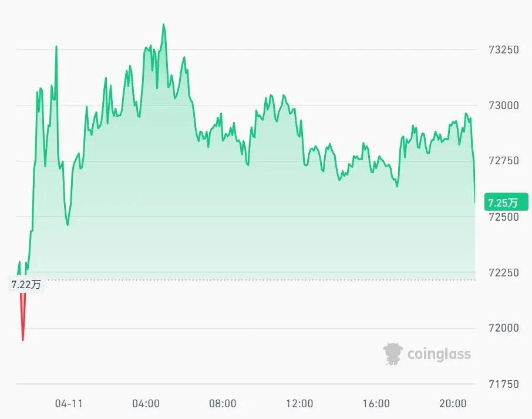Click the 73000 price axis label
532x419 pixels.
(503, 106)
